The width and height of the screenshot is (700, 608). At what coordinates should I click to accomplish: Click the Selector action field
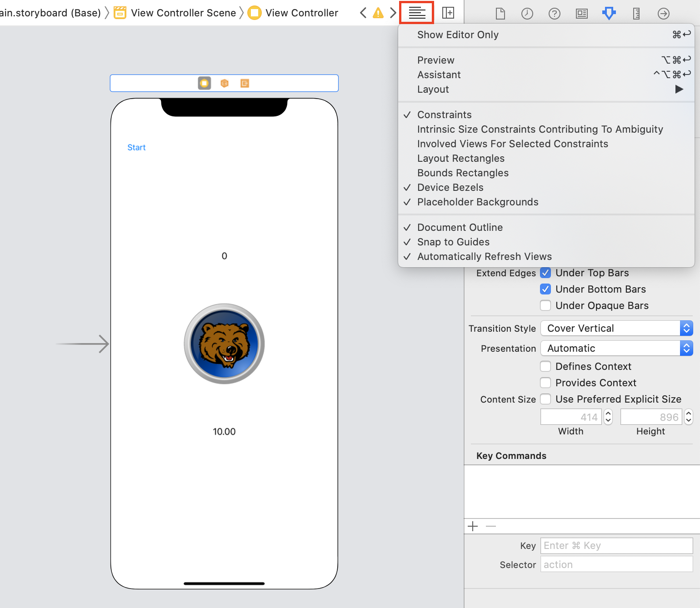point(616,564)
